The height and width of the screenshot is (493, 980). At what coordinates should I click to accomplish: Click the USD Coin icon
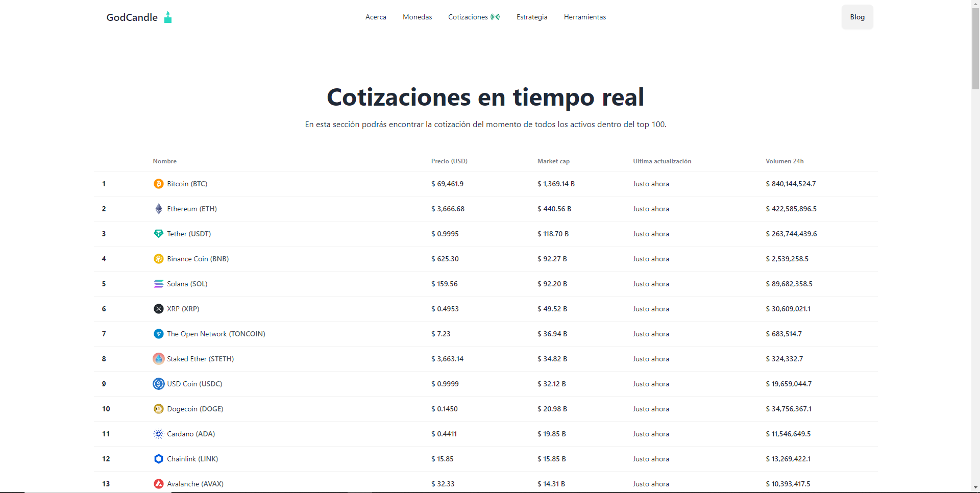point(159,384)
